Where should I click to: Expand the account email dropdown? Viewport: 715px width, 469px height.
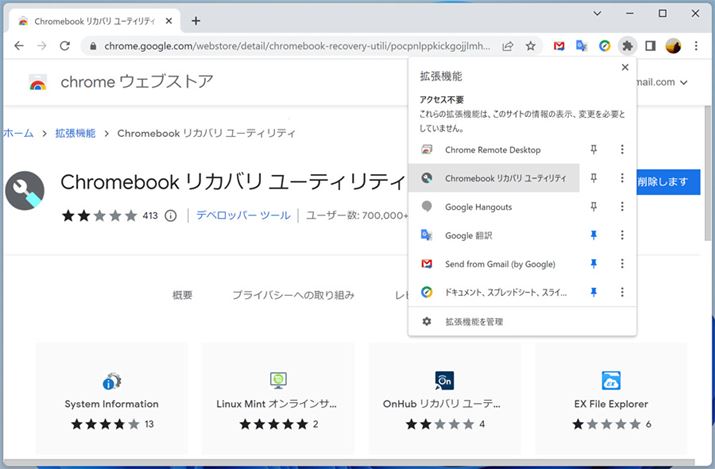(x=684, y=83)
